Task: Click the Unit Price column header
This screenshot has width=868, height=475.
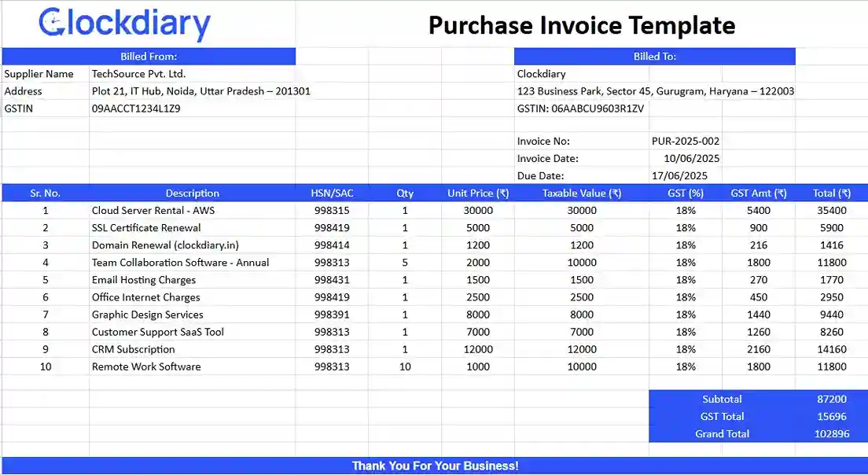Action: point(478,193)
